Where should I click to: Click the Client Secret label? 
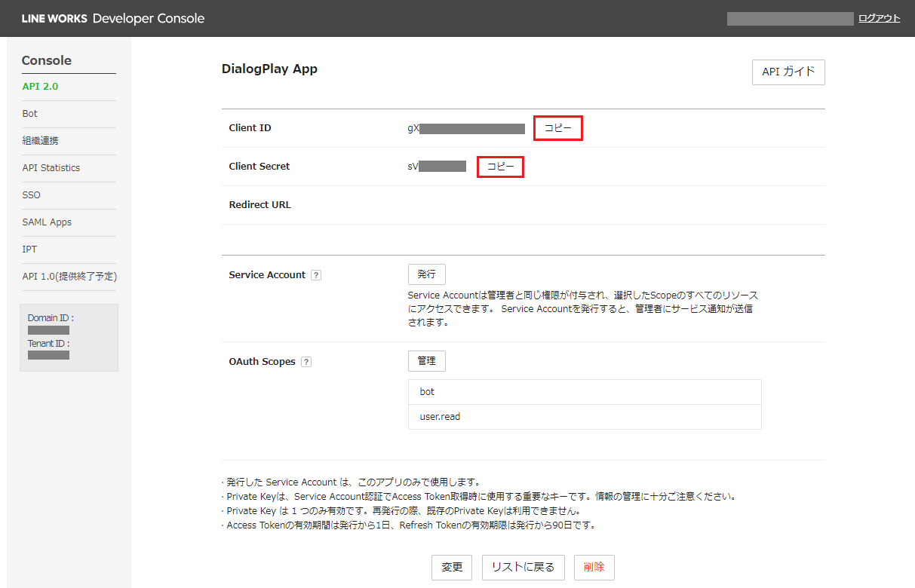[259, 167]
